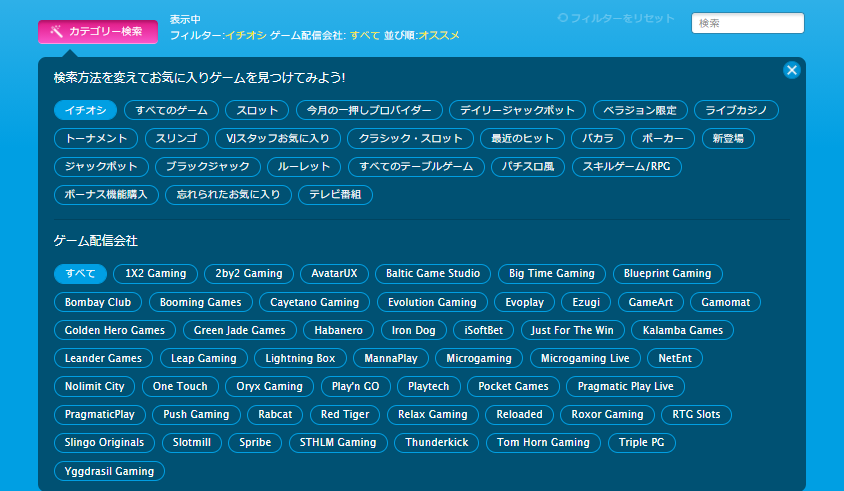Filter by Thunderkick provider
Viewport: 844px width, 491px height.
click(437, 443)
